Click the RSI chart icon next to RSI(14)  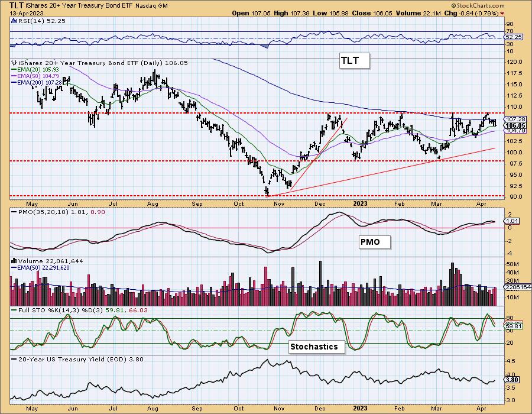pyautogui.click(x=14, y=21)
